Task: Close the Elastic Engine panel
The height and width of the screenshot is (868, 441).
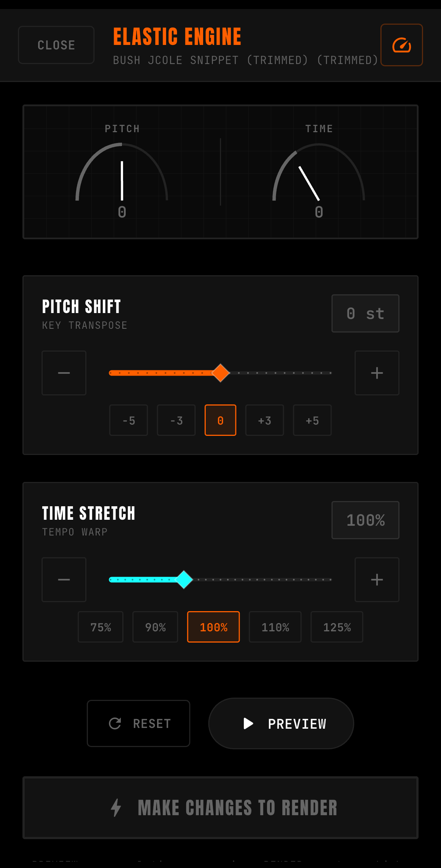Action: (x=56, y=45)
